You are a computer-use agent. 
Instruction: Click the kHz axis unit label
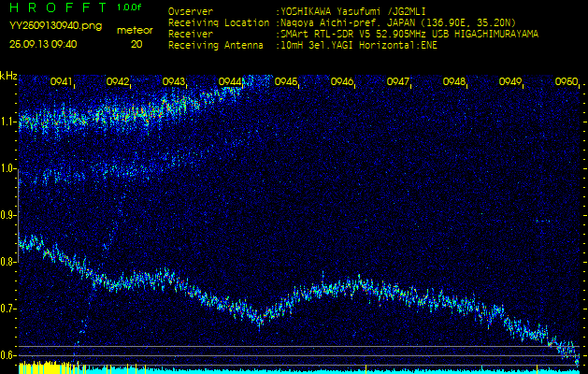pyautogui.click(x=8, y=75)
